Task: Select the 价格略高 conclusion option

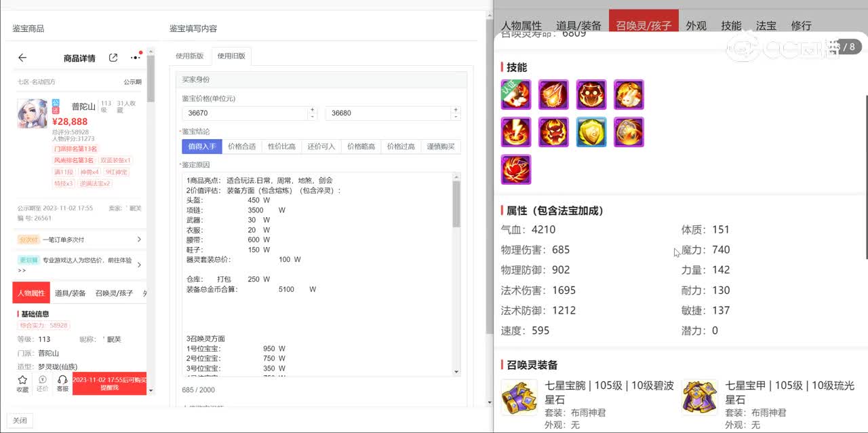Action: click(361, 146)
